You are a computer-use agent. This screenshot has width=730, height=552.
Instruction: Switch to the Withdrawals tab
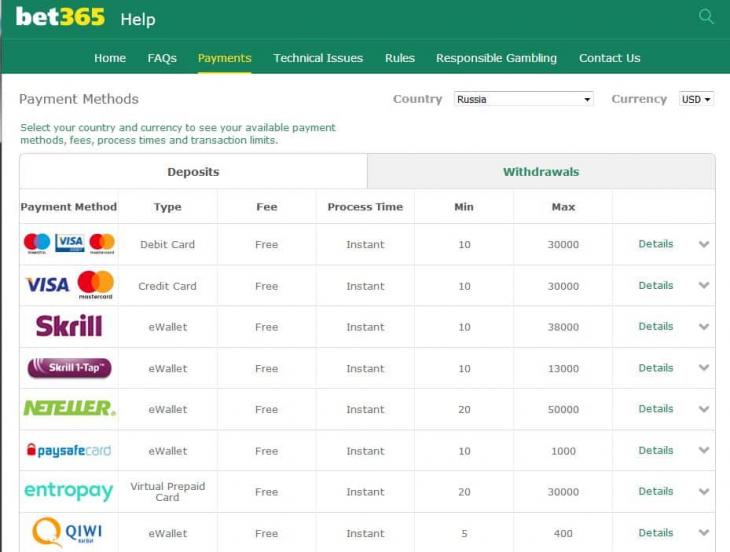(540, 172)
